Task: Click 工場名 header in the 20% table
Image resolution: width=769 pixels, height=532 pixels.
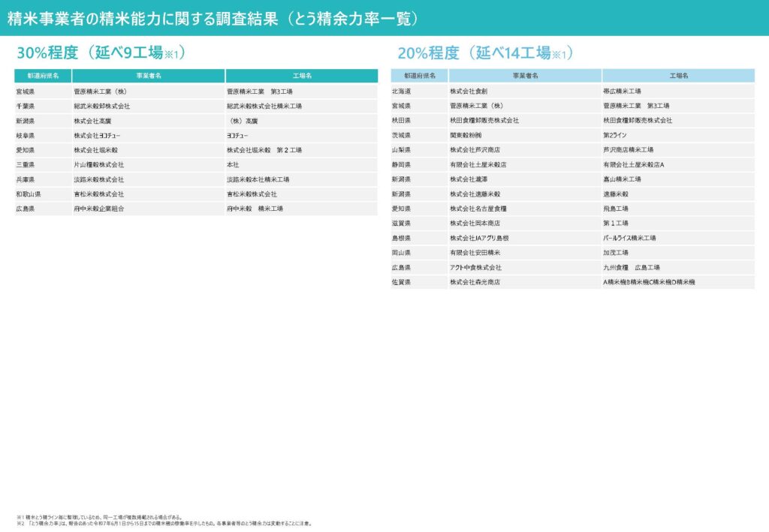Action: click(678, 76)
